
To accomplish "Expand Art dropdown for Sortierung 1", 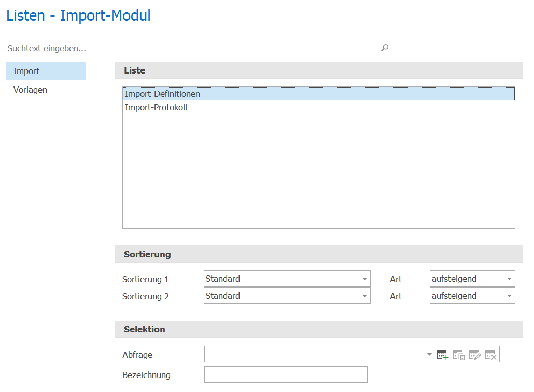I will 509,279.
